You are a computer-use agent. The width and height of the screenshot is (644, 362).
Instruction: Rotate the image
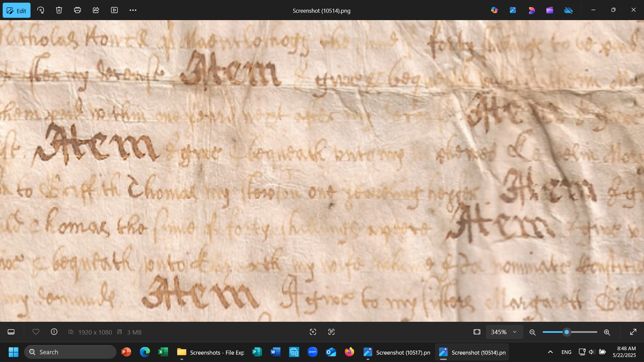tap(41, 10)
